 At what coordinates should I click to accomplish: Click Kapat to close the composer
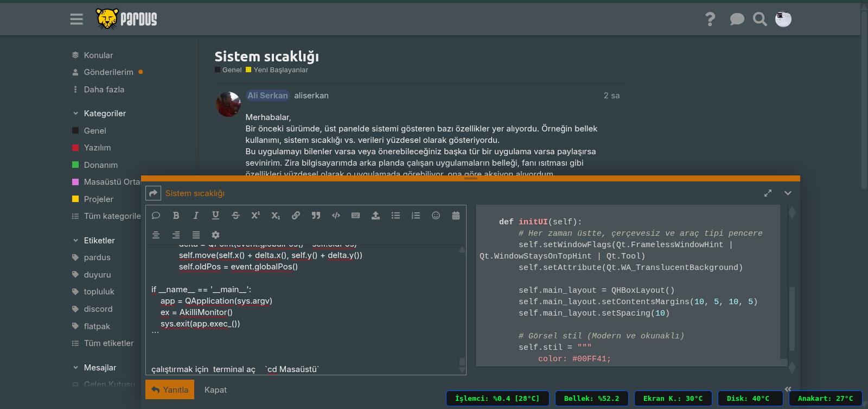[215, 390]
